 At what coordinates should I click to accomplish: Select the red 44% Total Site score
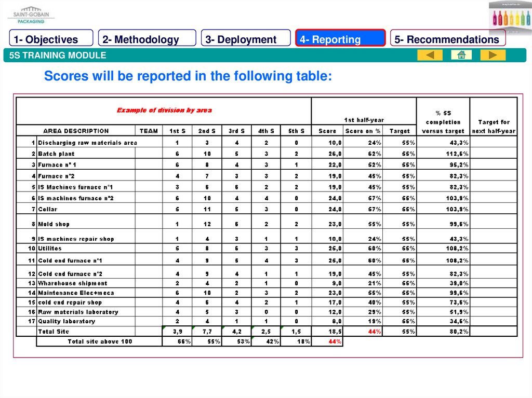point(374,331)
